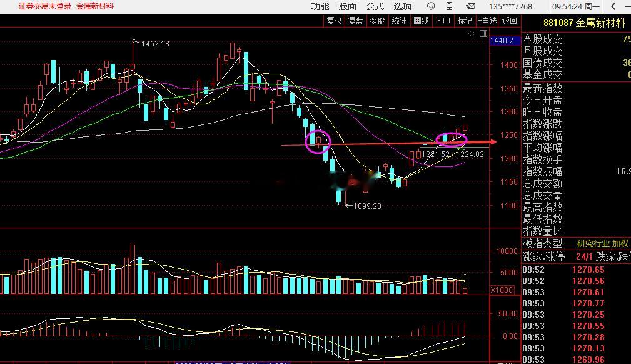
Task: Select the 国债成交 row
Action: (x=576, y=63)
